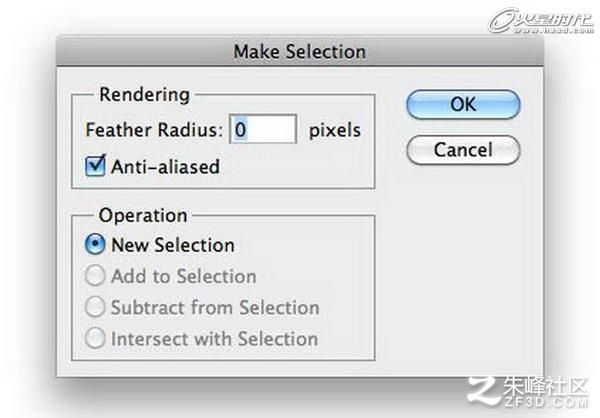
Task: Click the 'Anti-aliased' label text
Action: [x=165, y=167]
